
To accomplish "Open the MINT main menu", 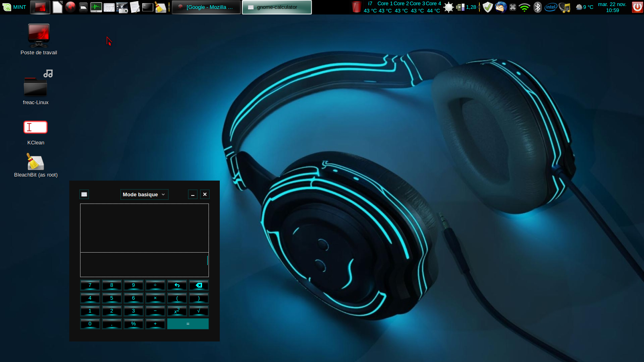I will pos(14,7).
